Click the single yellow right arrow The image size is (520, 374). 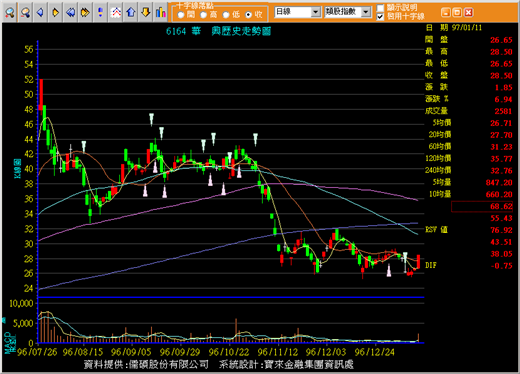click(55, 13)
